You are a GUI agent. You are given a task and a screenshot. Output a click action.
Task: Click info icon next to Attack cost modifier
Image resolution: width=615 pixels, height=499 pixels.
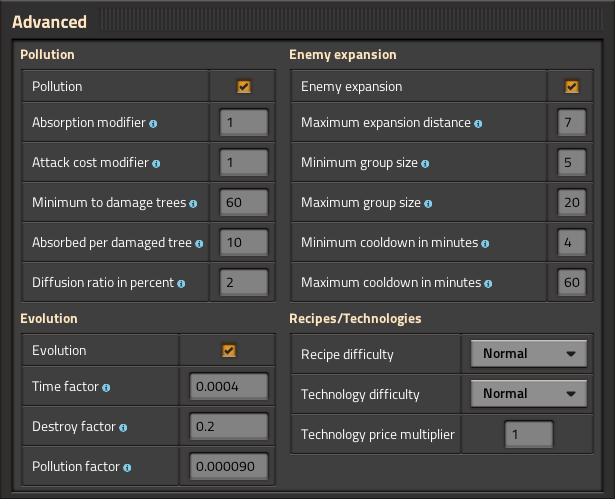(156, 164)
